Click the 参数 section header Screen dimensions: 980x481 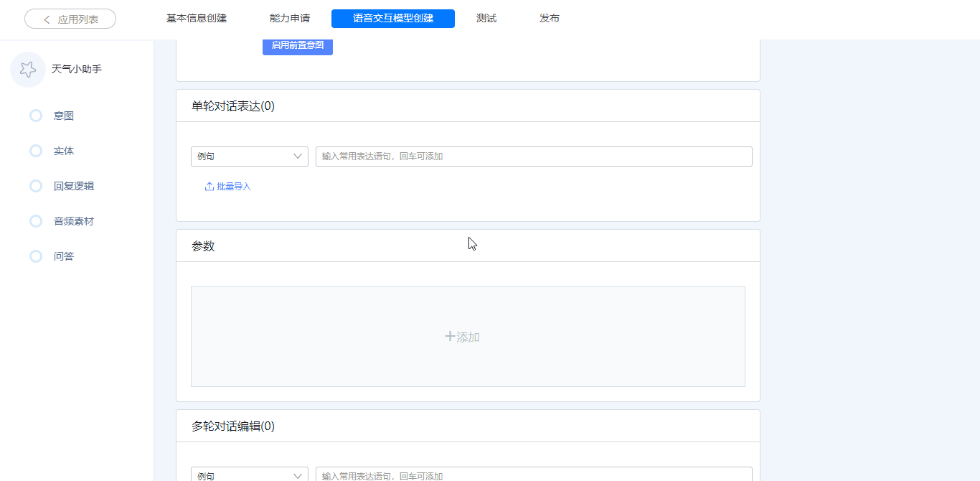(203, 246)
